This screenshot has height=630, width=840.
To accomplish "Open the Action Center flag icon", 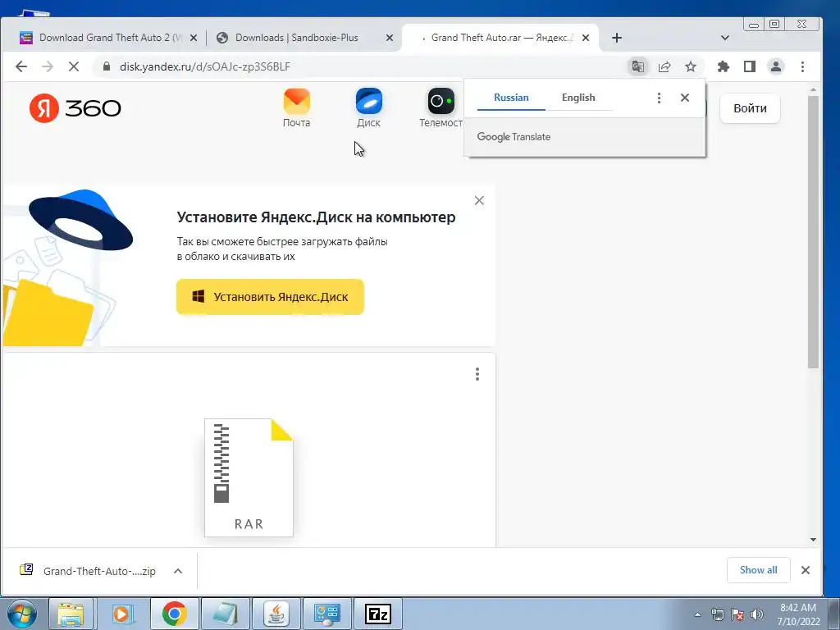I will coord(737,614).
